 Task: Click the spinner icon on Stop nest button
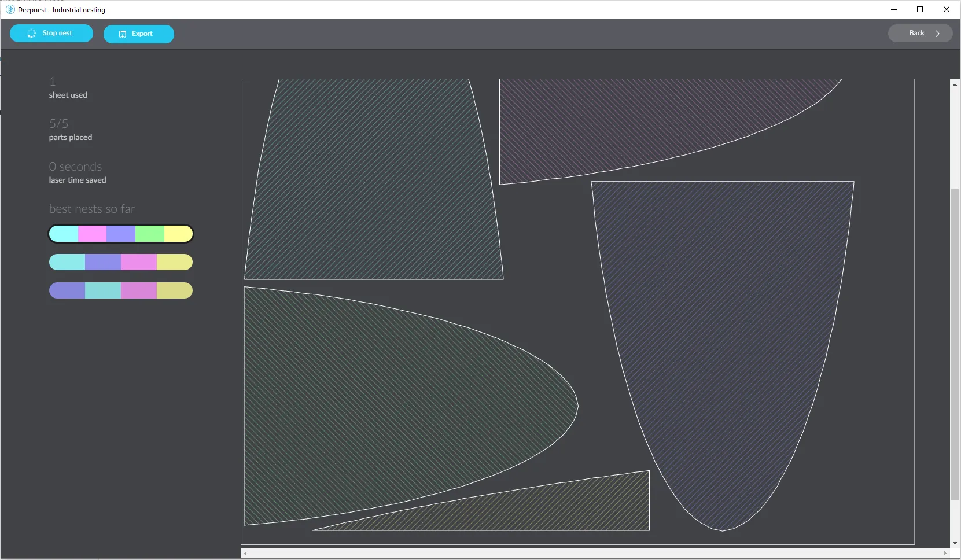click(31, 34)
